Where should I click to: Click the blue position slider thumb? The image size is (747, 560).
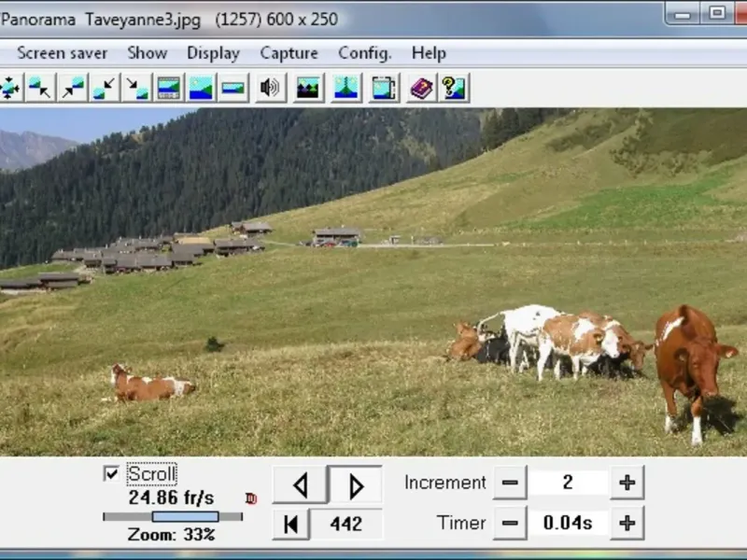(185, 517)
